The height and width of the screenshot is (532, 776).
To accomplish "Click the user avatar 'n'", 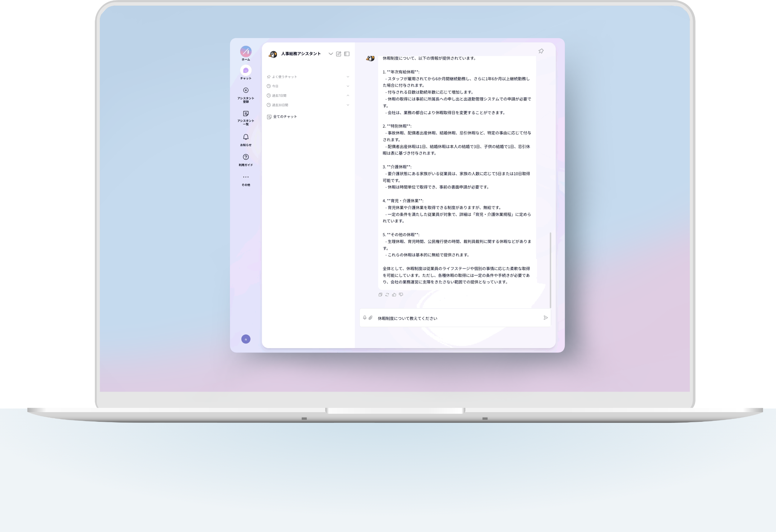I will coord(246,339).
